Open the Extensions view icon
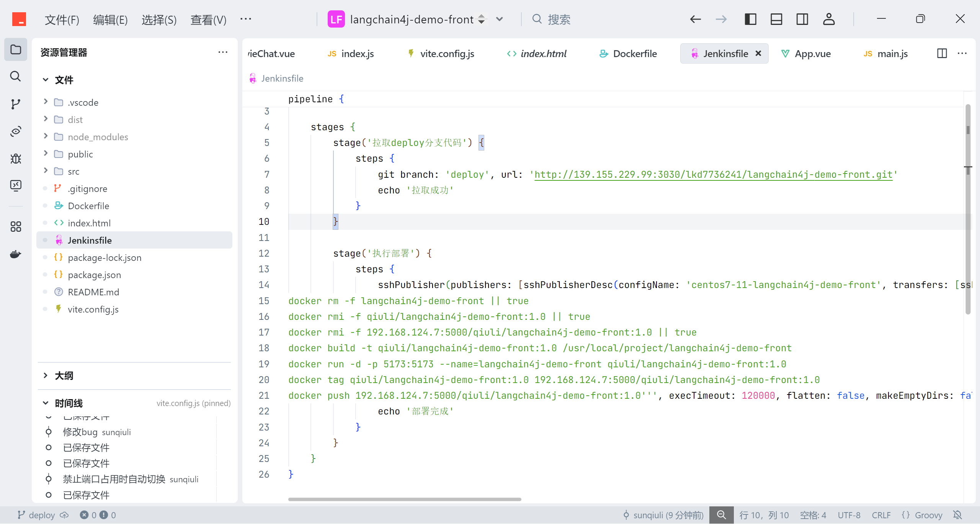 (15, 226)
